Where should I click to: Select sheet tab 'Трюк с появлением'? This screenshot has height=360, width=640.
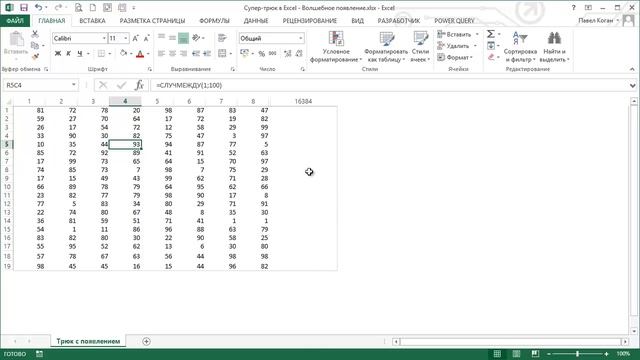click(88, 341)
